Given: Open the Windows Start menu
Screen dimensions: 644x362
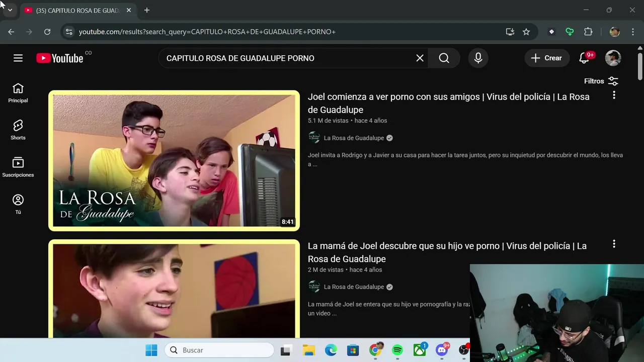Looking at the screenshot, I should (151, 350).
